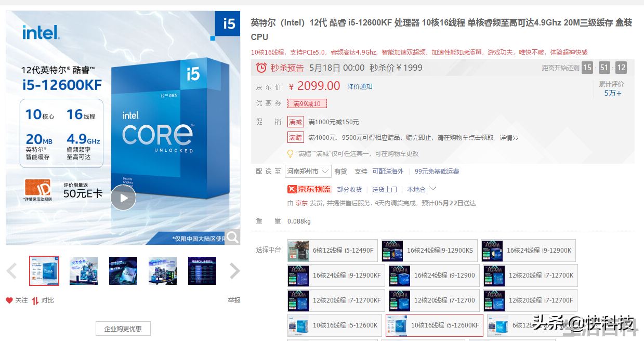Viewport: 644px width, 341px height.
Task: Choose the 12核20线程 i7-12700 option
Action: pyautogui.click(x=435, y=300)
